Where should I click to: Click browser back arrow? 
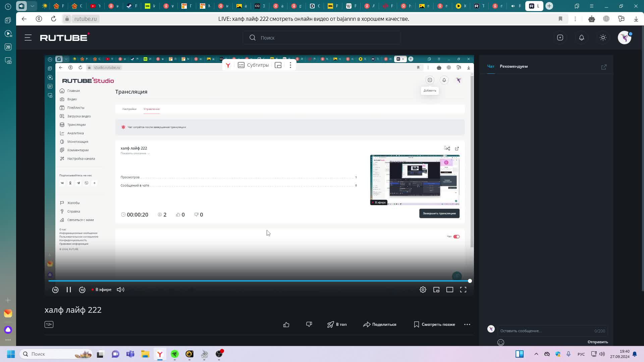coord(24,19)
